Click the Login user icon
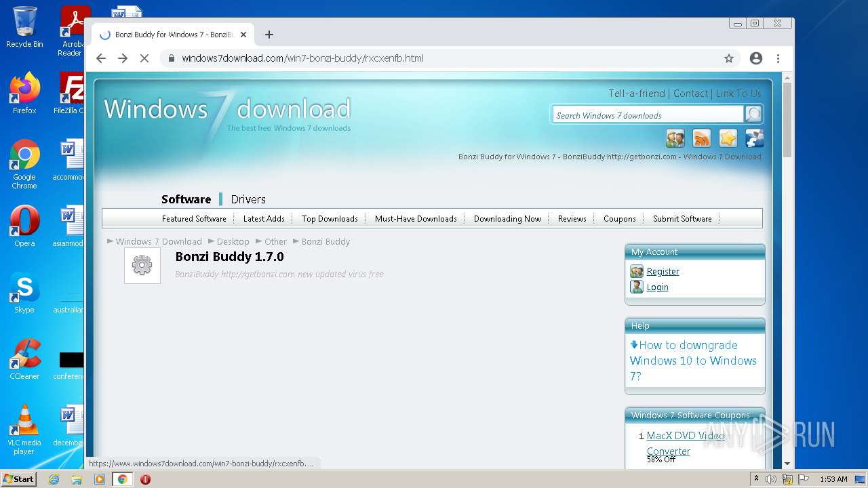Image resolution: width=868 pixels, height=488 pixels. (636, 287)
